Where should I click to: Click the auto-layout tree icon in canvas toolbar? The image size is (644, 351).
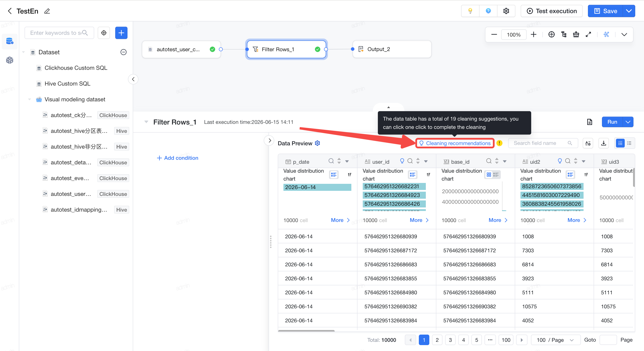(x=564, y=35)
